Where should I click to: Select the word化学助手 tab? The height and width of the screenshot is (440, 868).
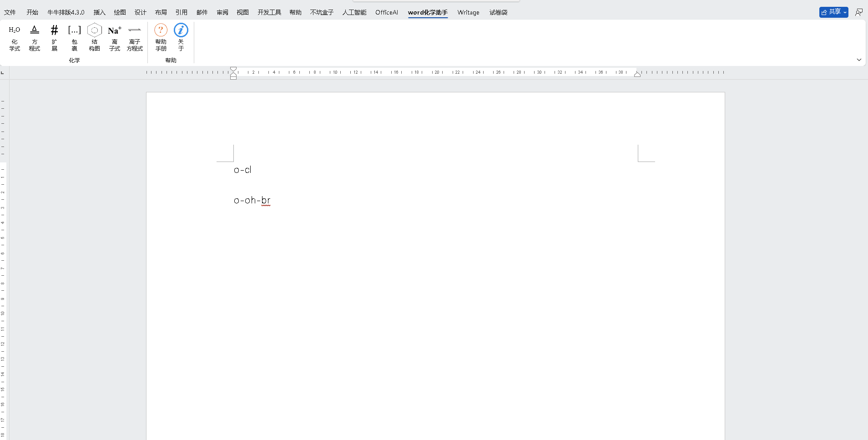pos(428,12)
